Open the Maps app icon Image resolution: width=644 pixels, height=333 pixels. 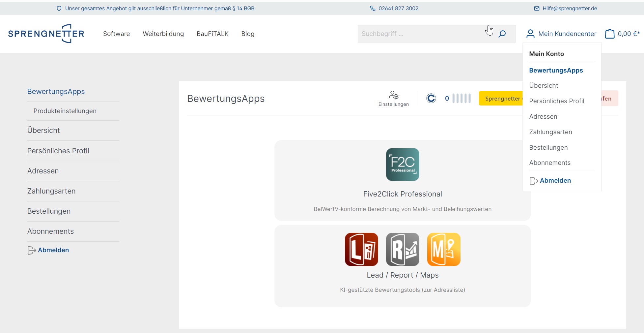point(444,249)
